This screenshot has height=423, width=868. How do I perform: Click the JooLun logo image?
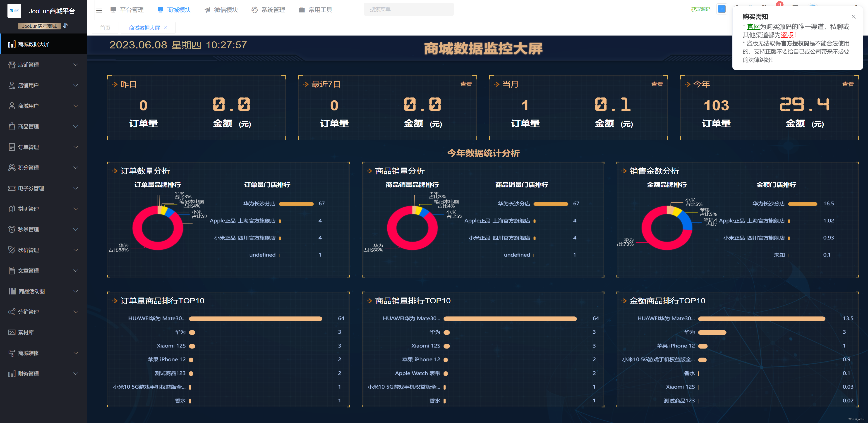14,11
